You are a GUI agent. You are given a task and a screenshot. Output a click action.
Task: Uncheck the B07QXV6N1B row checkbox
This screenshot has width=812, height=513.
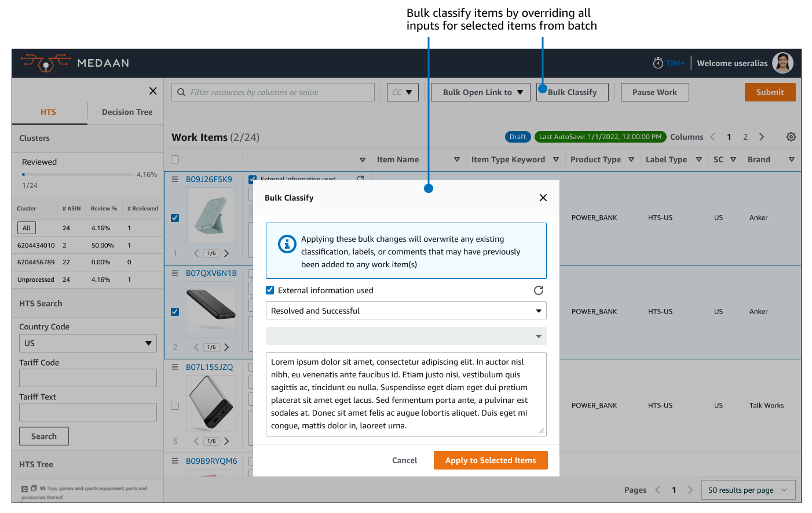(x=175, y=312)
